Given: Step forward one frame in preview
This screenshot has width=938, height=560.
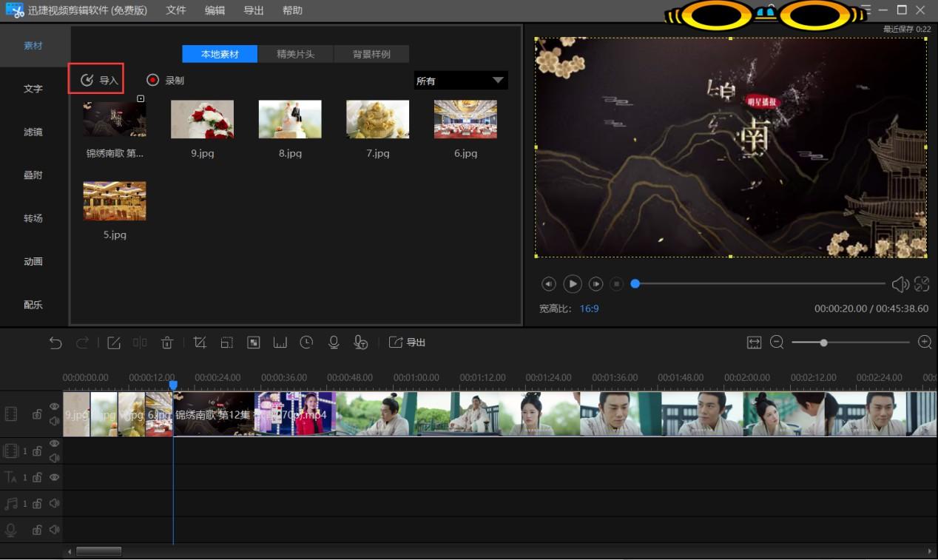Looking at the screenshot, I should tap(595, 284).
